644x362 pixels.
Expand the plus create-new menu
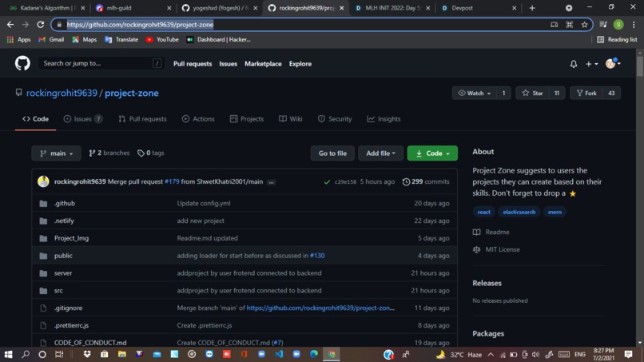591,64
